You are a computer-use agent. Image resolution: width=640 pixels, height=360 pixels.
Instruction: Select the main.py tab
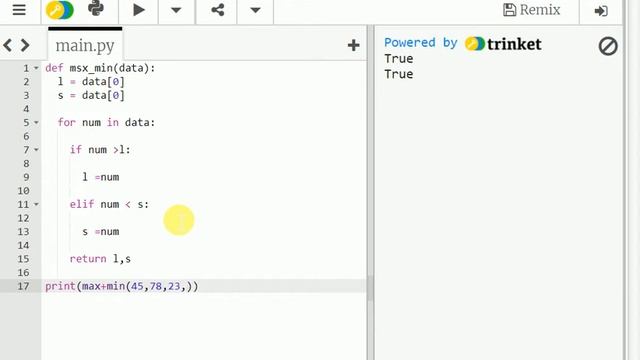pos(85,45)
